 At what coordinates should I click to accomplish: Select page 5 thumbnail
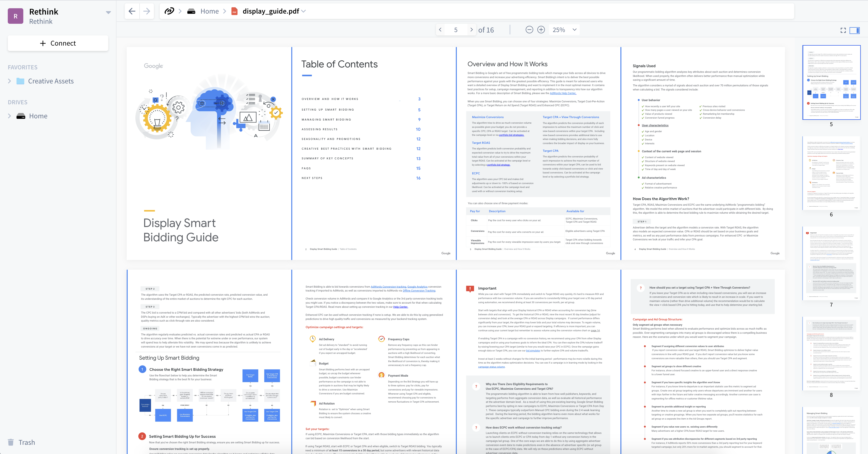point(831,82)
